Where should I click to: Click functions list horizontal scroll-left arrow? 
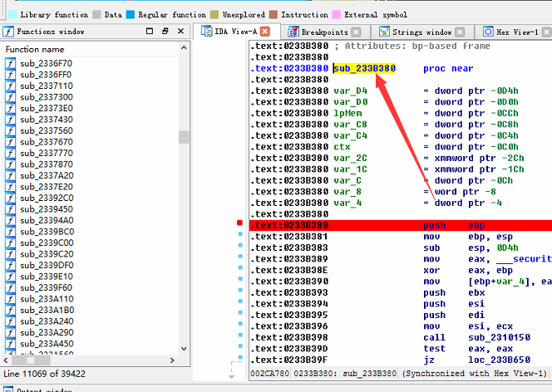tap(6, 360)
